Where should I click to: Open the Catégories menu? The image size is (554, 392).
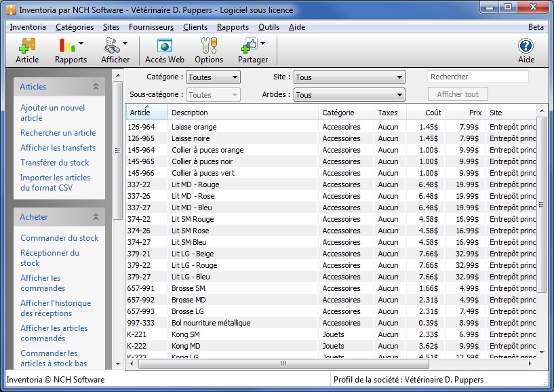75,27
